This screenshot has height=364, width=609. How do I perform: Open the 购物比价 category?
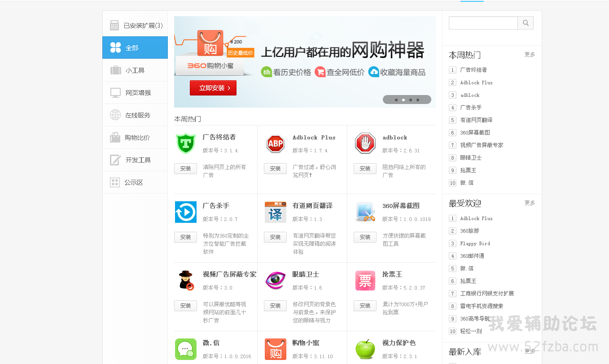click(135, 138)
